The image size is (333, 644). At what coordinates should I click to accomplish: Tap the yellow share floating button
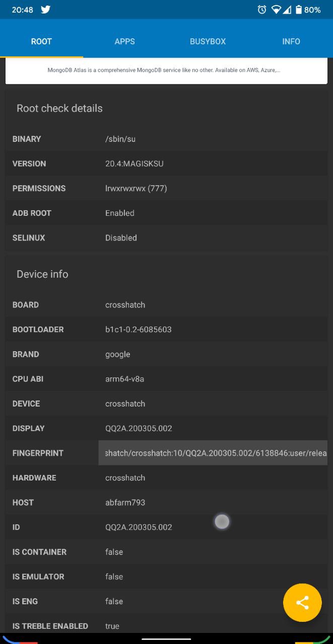point(302,603)
